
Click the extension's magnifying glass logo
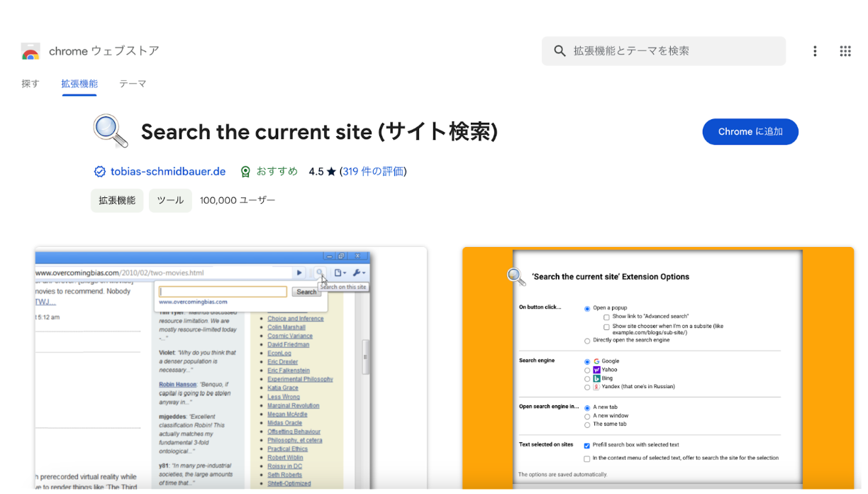(x=111, y=131)
